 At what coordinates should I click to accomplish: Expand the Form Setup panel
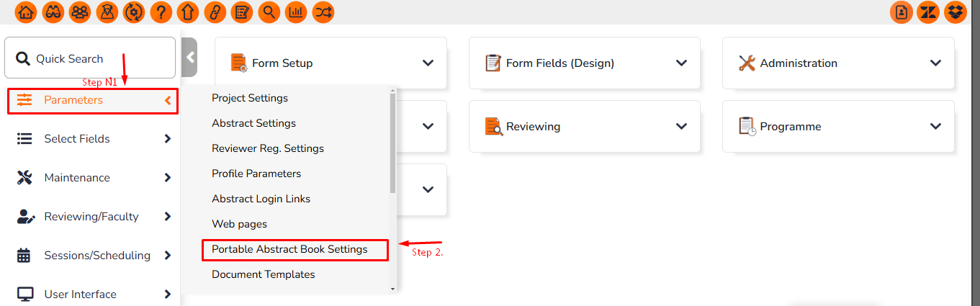(x=428, y=63)
